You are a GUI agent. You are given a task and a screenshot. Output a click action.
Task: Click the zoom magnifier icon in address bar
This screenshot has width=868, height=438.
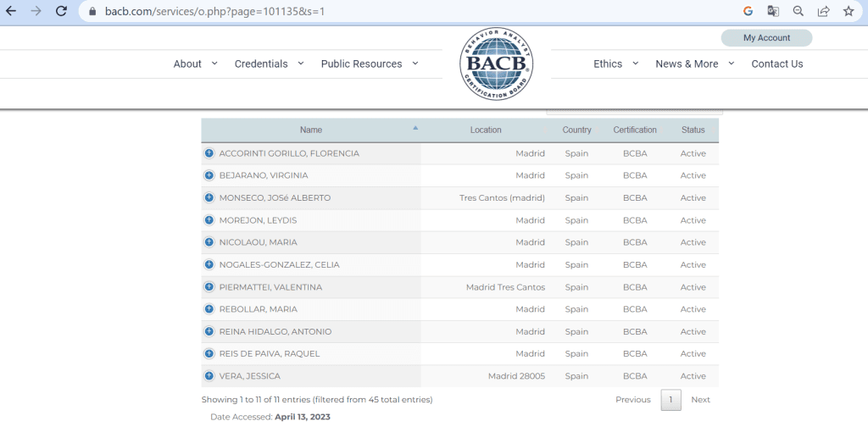pyautogui.click(x=798, y=12)
